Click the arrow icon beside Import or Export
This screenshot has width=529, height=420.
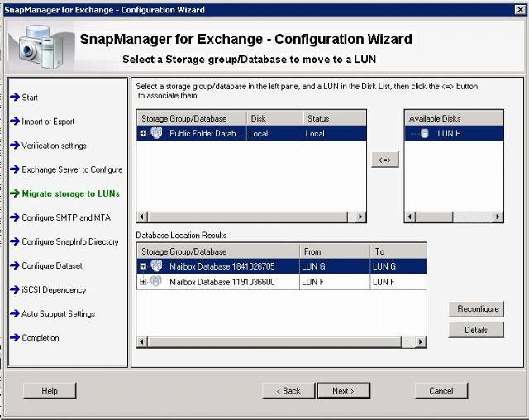coord(15,121)
